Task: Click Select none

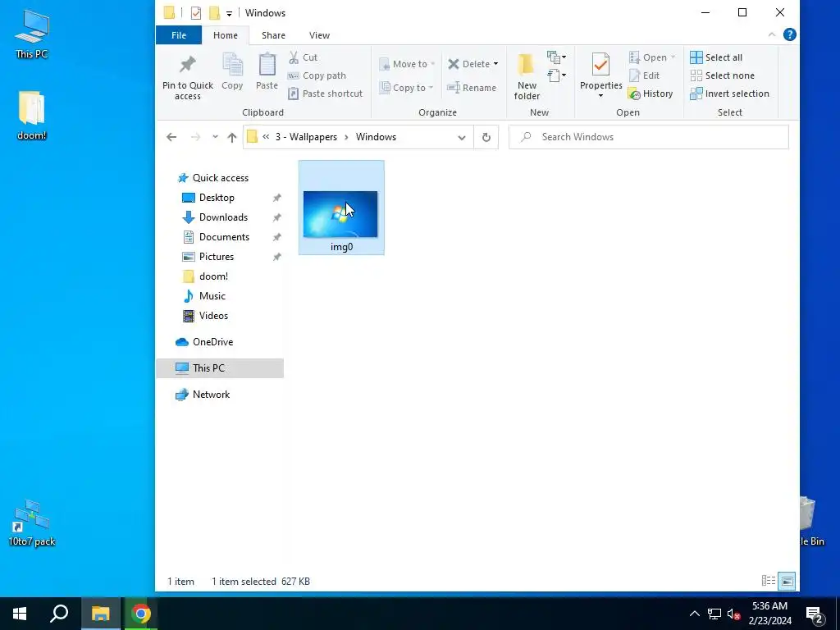Action: [722, 75]
